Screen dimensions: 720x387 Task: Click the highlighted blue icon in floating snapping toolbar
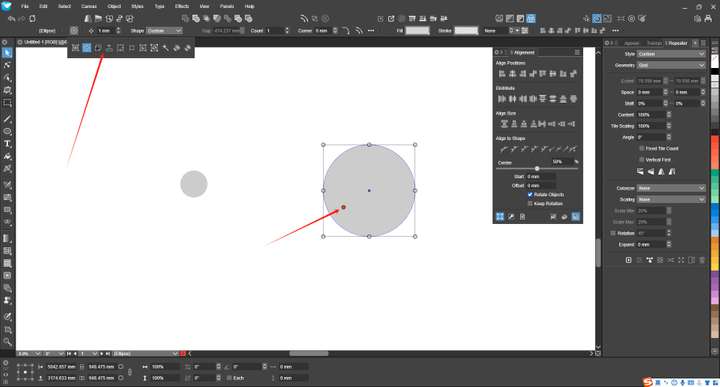click(86, 48)
